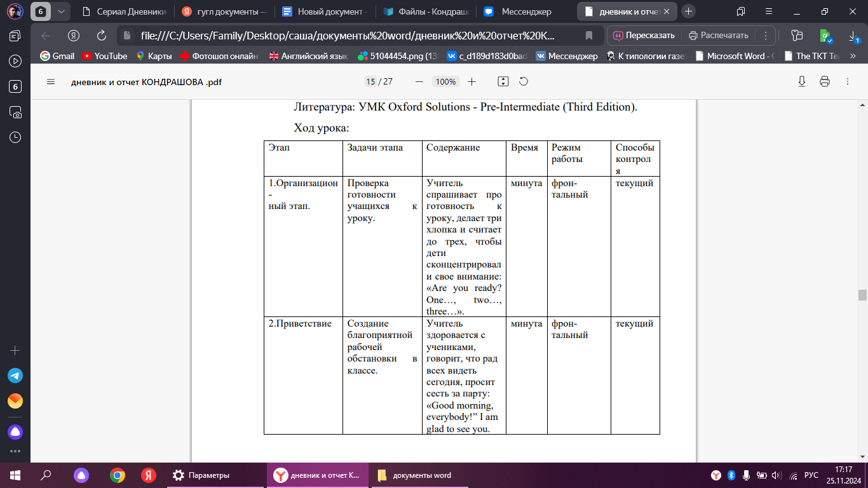Rotate the PDF document counterclockwise

tap(524, 81)
